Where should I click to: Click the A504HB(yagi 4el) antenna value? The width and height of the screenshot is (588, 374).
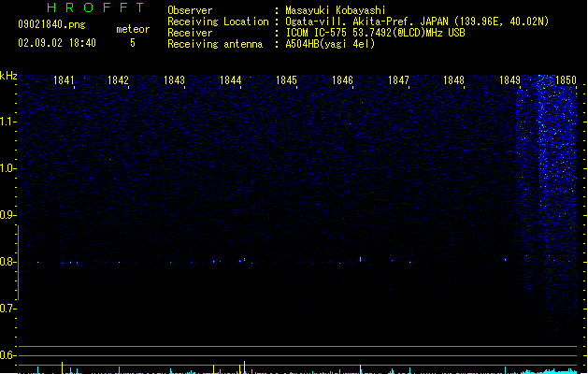330,44
